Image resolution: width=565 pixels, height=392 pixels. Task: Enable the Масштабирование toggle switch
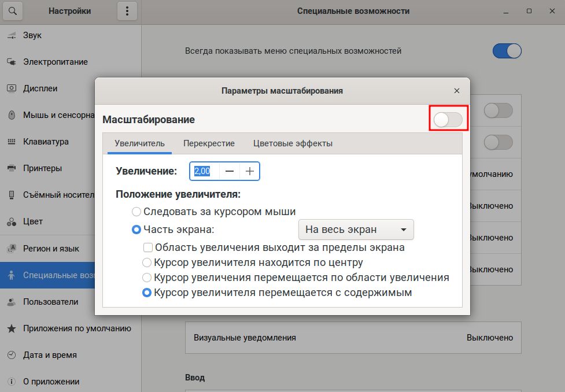[448, 119]
